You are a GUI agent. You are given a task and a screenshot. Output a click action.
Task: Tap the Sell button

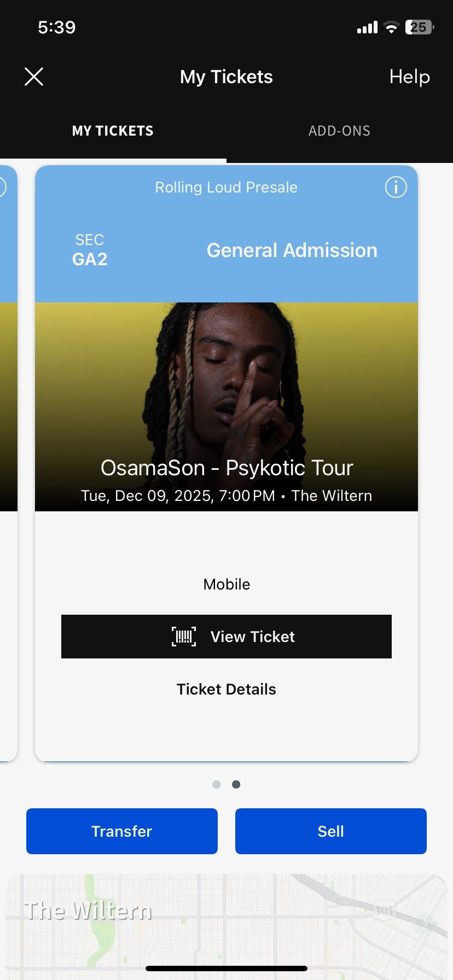pos(331,831)
